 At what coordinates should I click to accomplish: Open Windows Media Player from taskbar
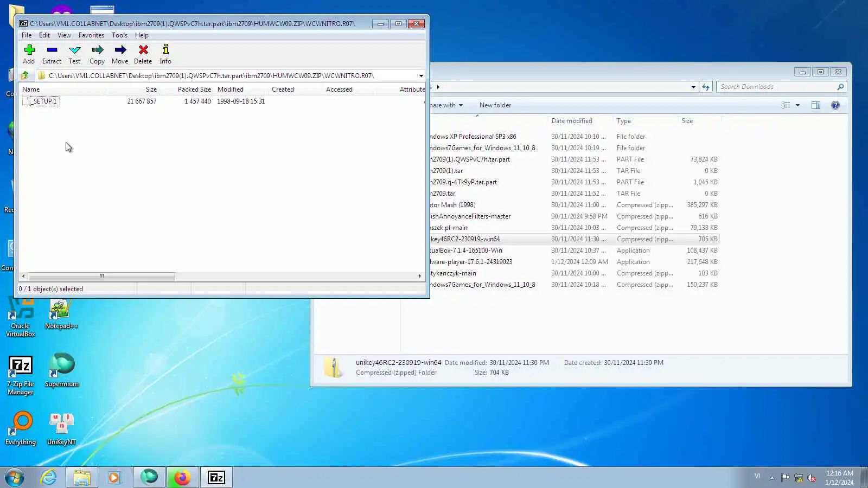[114, 477]
